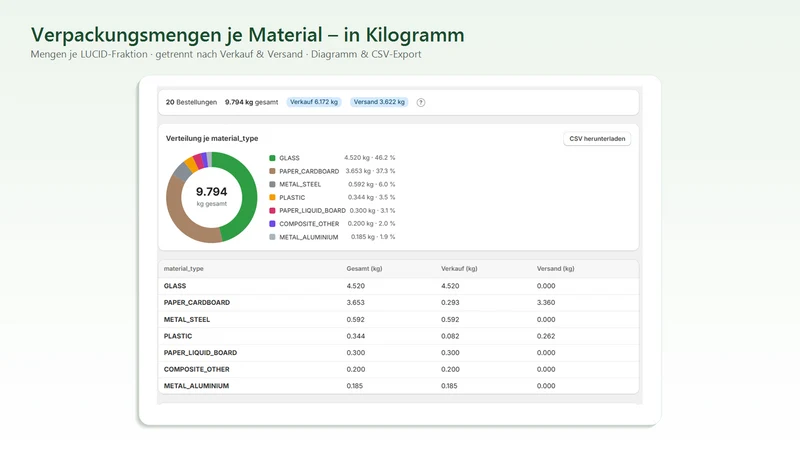Screen dimensions: 800x450
Task: Select the PLASTIC table row name
Action: pyautogui.click(x=178, y=336)
